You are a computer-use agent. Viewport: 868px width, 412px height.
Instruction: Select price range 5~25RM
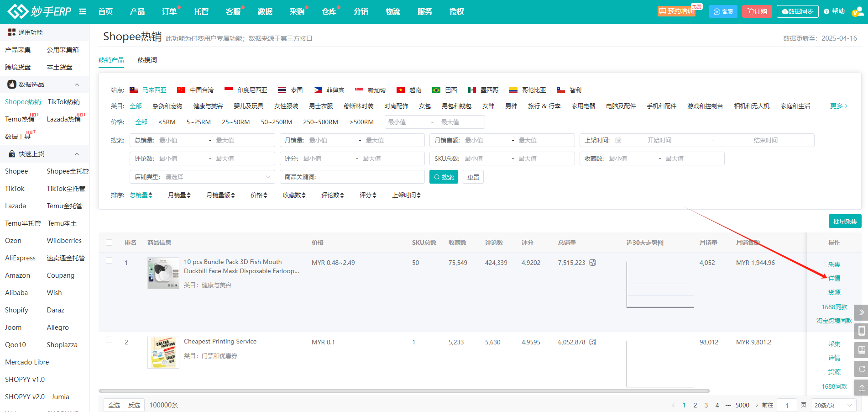[199, 122]
